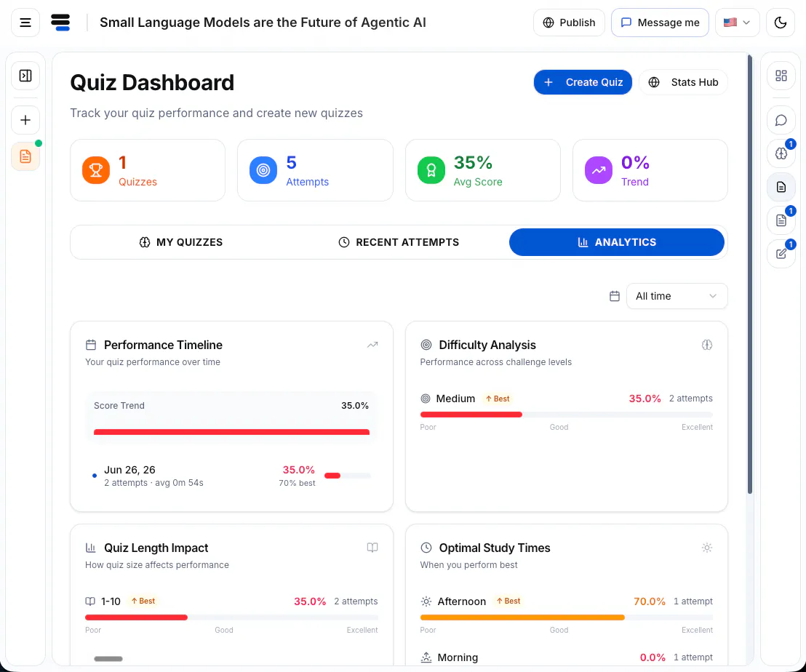
Task: Click the Afternoon study time label
Action: [x=462, y=601]
